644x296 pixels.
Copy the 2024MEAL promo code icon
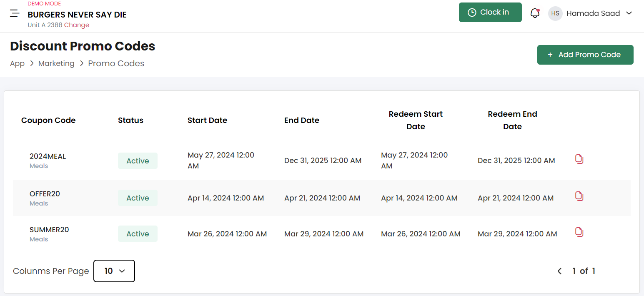[579, 159]
